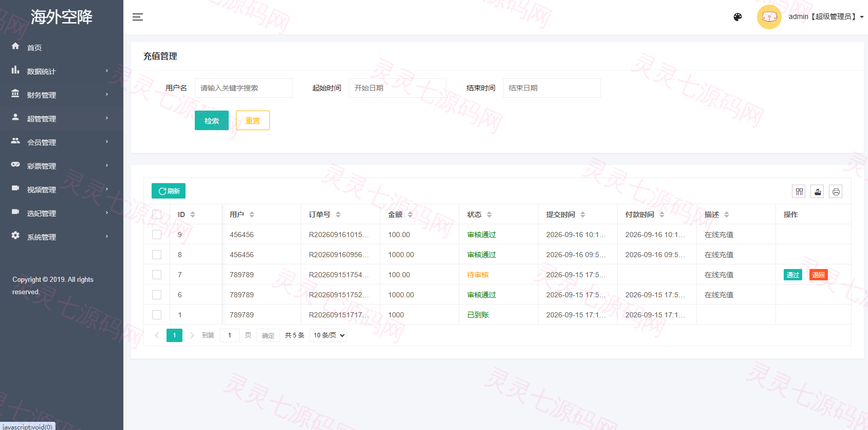Image resolution: width=868 pixels, height=430 pixels.
Task: Open the 视频管理 sidebar menu
Action: tap(62, 189)
